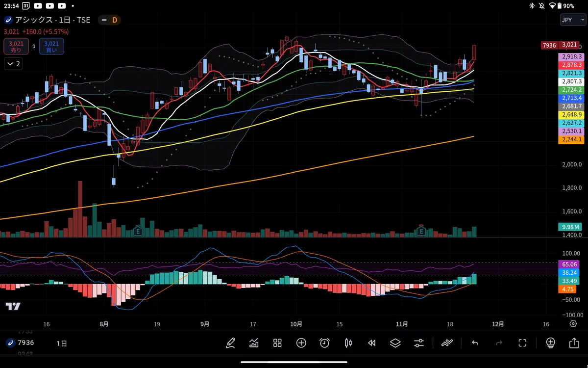Select the teal 33.49 histogram value label

coord(569,281)
